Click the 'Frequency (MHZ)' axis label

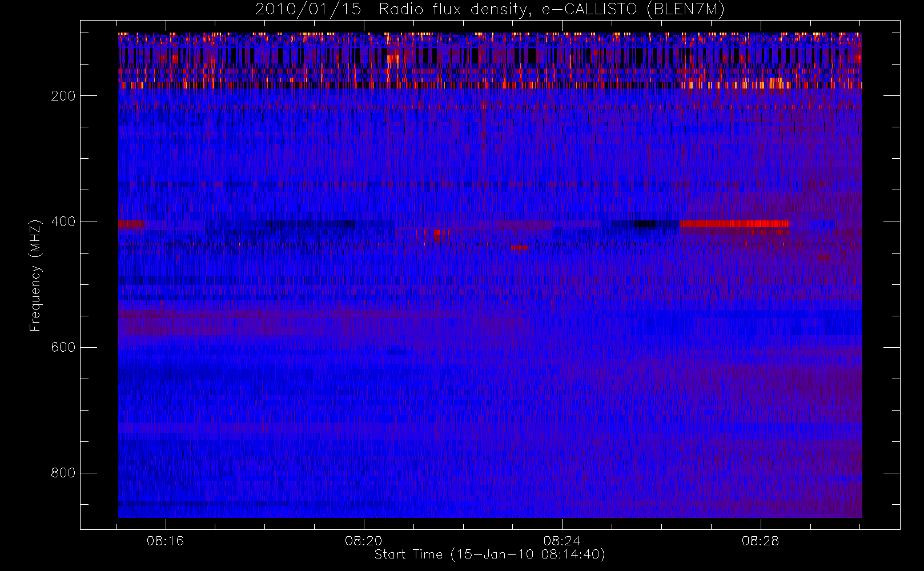tap(35, 275)
